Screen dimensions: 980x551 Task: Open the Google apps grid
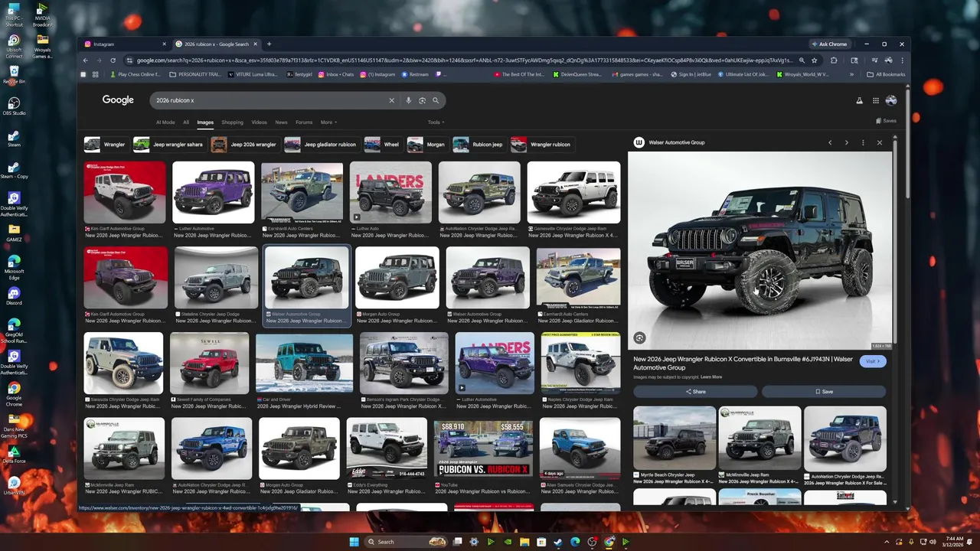[875, 100]
